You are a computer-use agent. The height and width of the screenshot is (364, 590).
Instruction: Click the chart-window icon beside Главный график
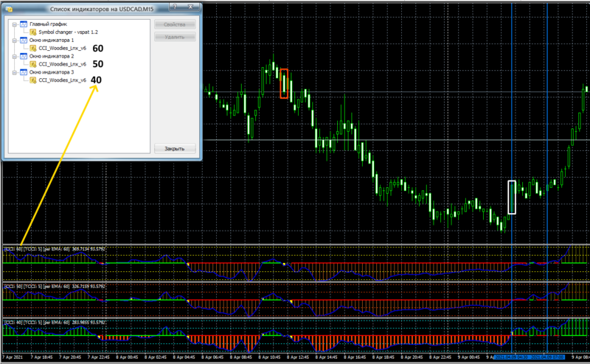coord(24,24)
